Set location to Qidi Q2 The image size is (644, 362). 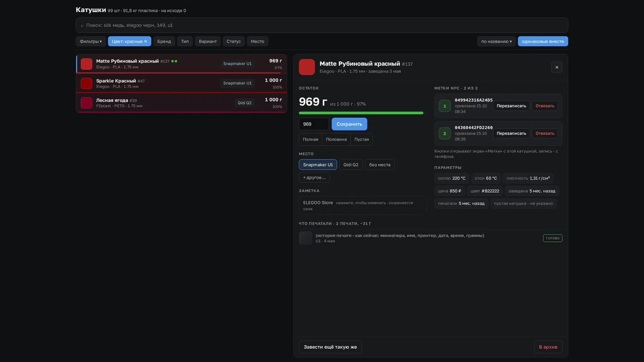(351, 165)
